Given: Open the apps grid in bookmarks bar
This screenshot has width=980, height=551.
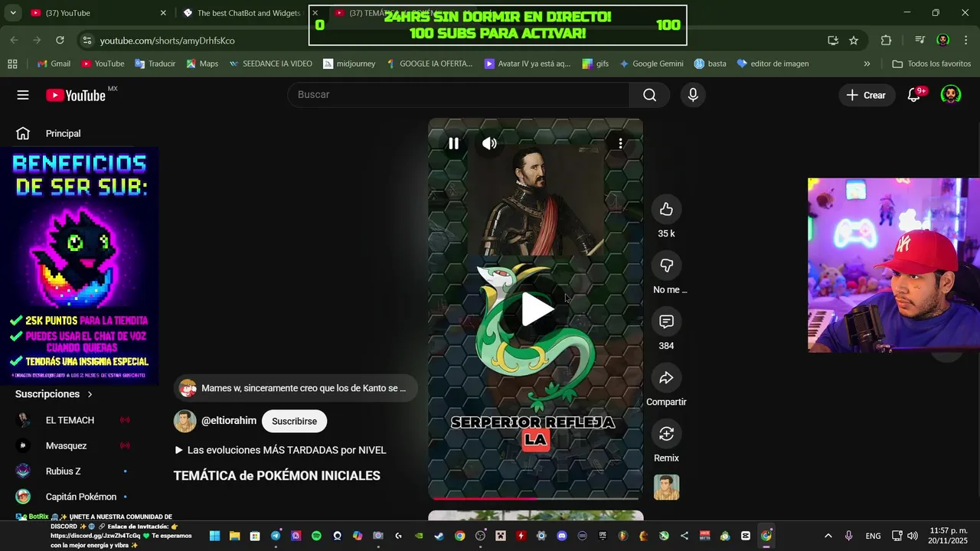Looking at the screenshot, I should pos(12,64).
